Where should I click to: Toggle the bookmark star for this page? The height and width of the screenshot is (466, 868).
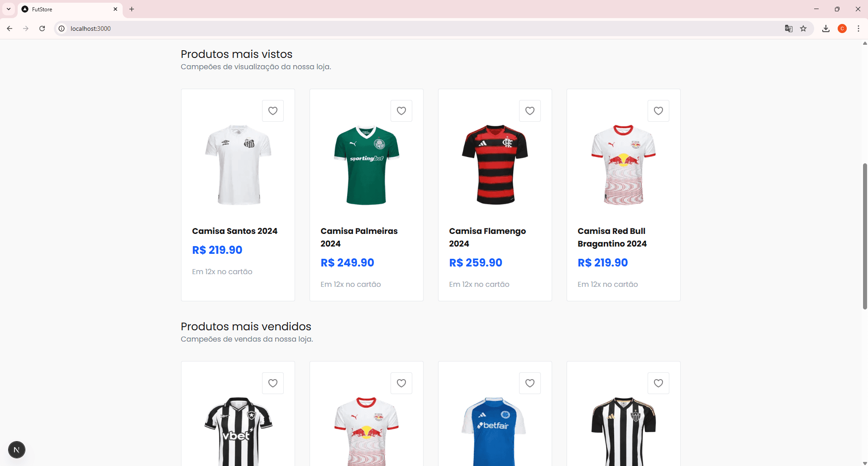tap(804, 28)
